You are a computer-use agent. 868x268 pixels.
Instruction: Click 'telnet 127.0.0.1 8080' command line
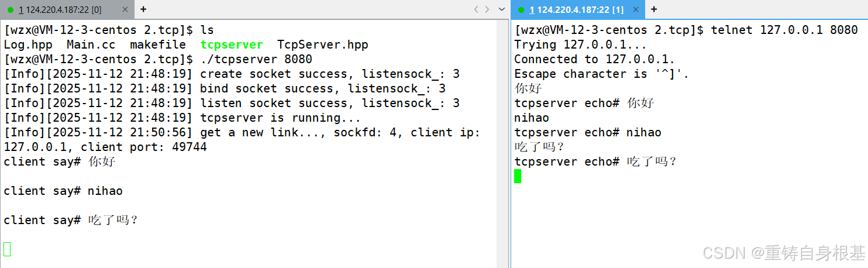686,30
